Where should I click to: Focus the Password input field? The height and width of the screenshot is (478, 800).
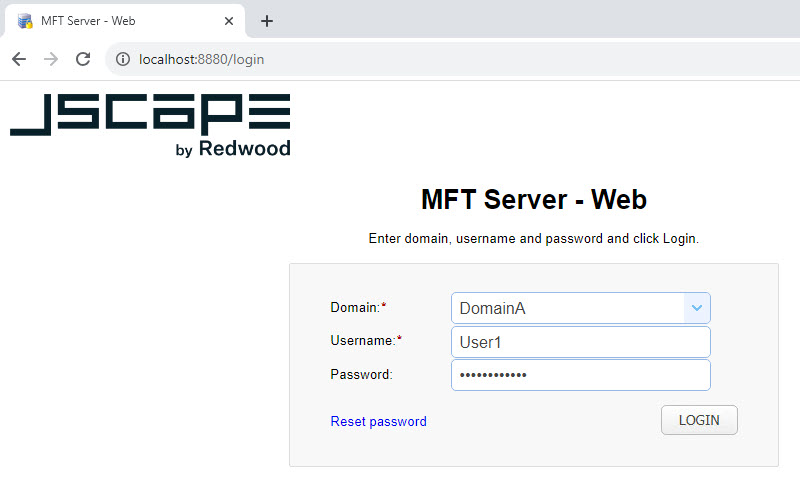coord(581,375)
